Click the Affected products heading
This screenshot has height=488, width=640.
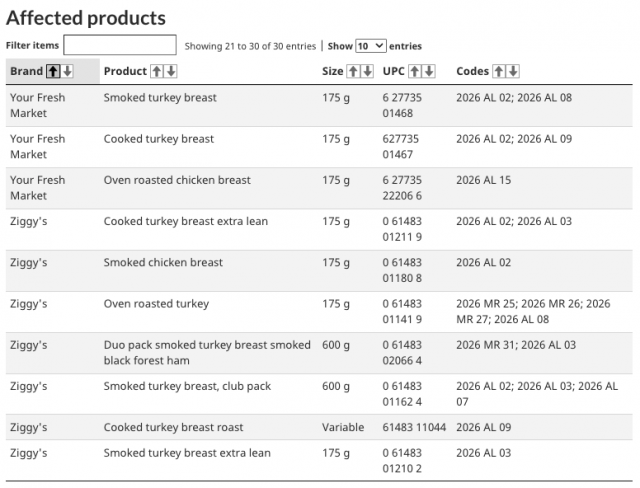click(86, 18)
